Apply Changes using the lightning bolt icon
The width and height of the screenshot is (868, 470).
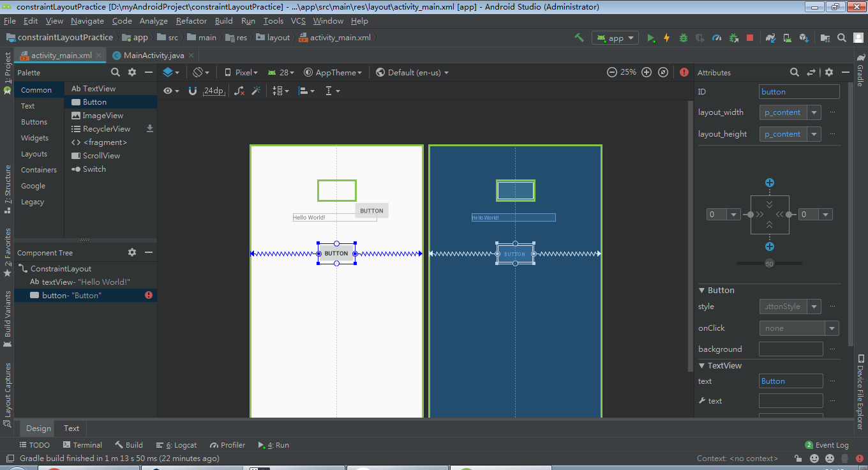coord(666,38)
